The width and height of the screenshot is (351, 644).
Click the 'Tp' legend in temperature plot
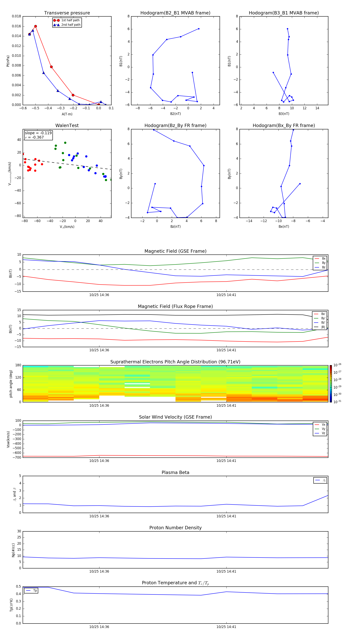(x=31, y=591)
